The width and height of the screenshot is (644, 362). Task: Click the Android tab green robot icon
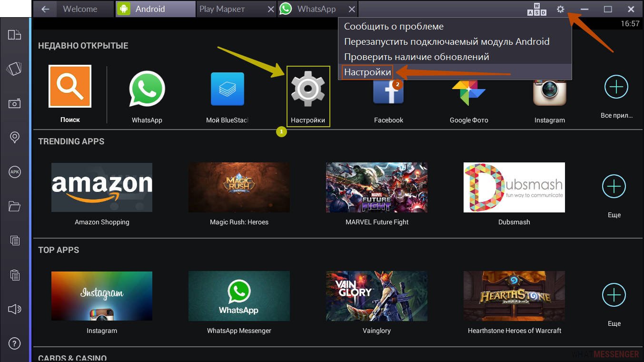124,9
